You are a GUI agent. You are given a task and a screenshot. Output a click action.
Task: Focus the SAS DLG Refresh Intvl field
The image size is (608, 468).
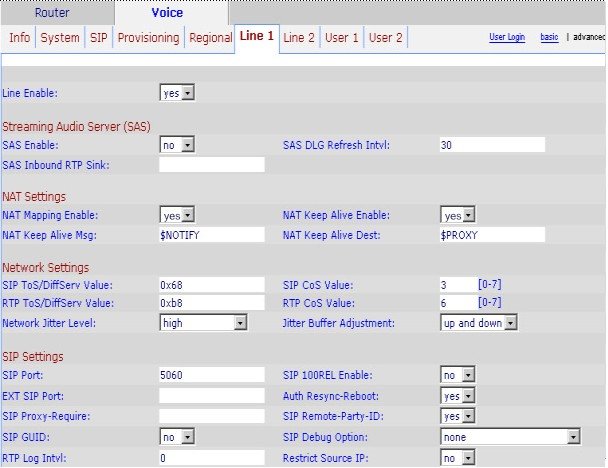point(491,145)
